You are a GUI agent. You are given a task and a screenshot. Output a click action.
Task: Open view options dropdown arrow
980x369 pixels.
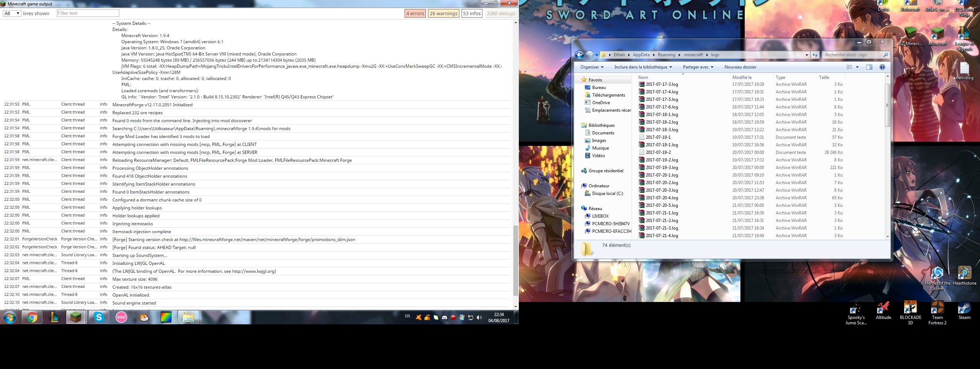tap(857, 67)
